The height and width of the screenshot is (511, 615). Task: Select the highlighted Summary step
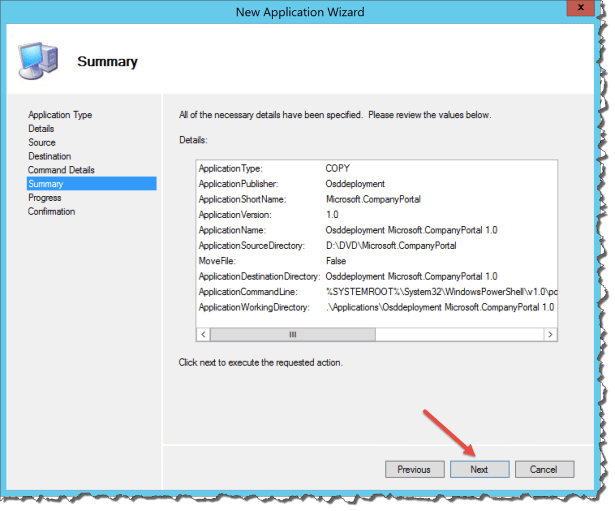point(92,184)
